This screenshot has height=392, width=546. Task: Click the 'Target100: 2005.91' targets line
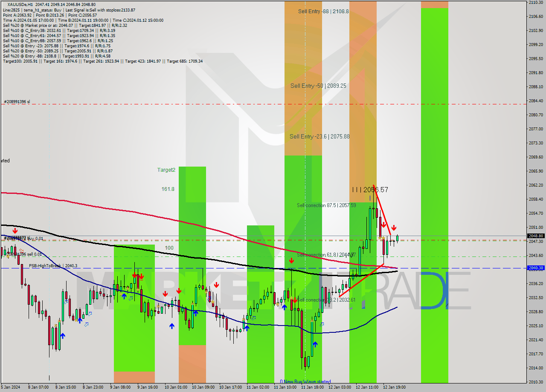pos(103,61)
